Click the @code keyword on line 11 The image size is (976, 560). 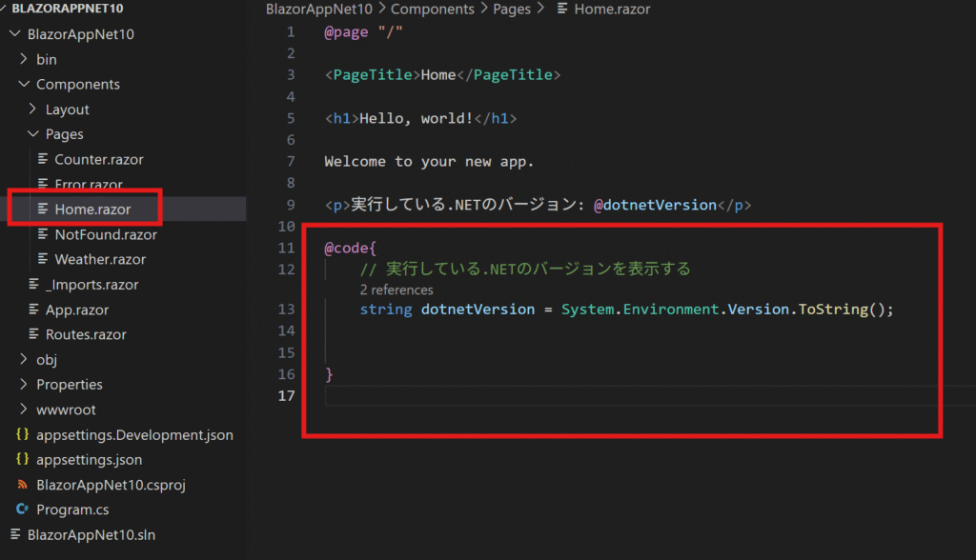click(346, 249)
